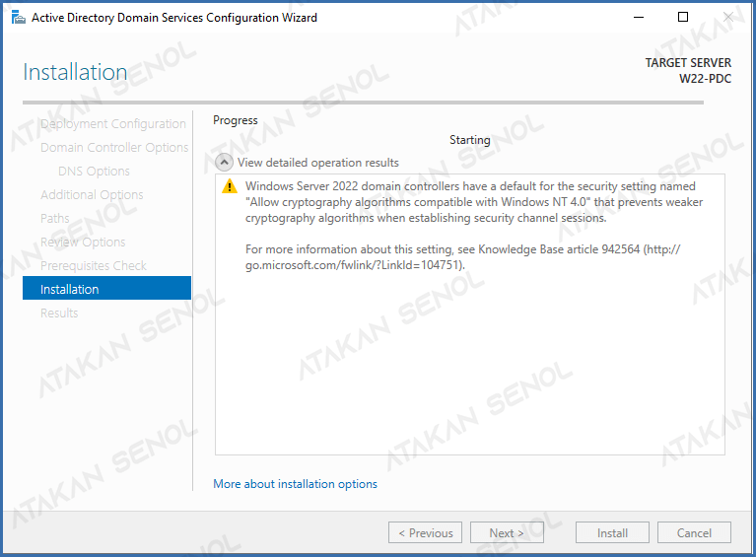Click the Install button
The image size is (756, 557).
coord(612,533)
